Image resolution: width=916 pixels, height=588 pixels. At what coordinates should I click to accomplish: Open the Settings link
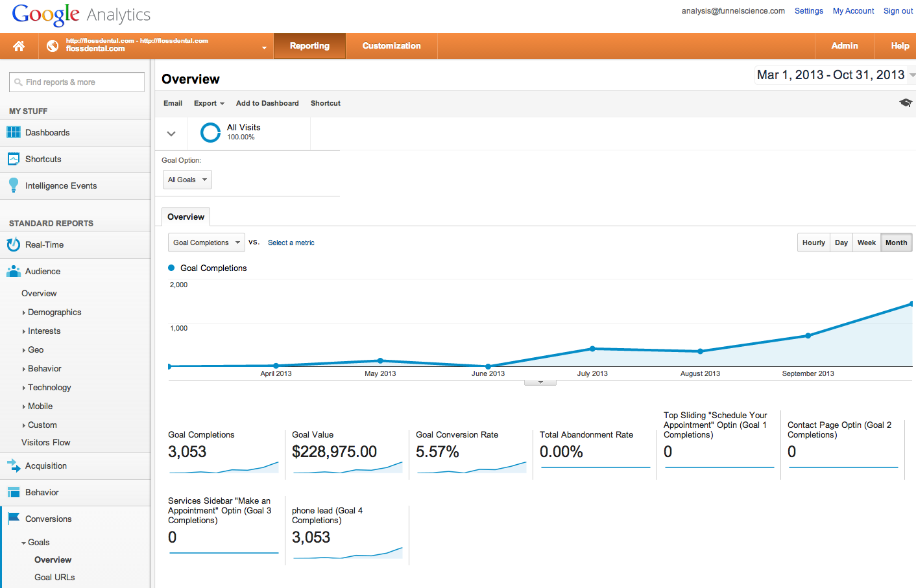[x=809, y=11]
